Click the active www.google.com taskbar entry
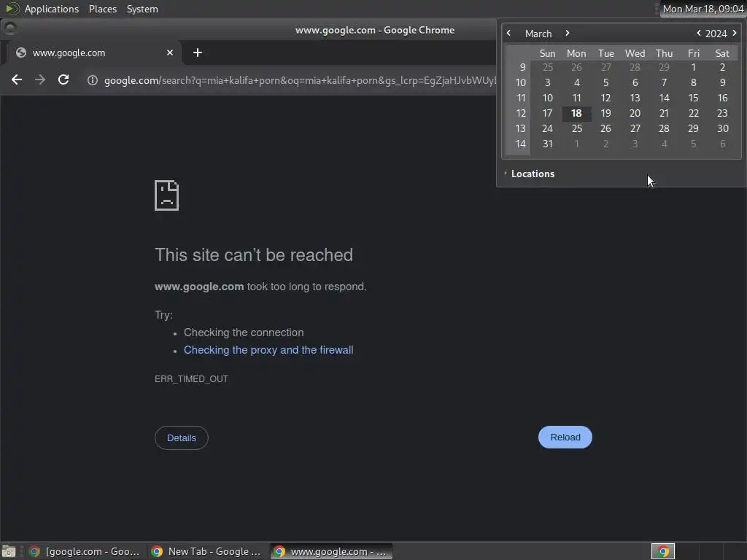The image size is (747, 560). 332,551
